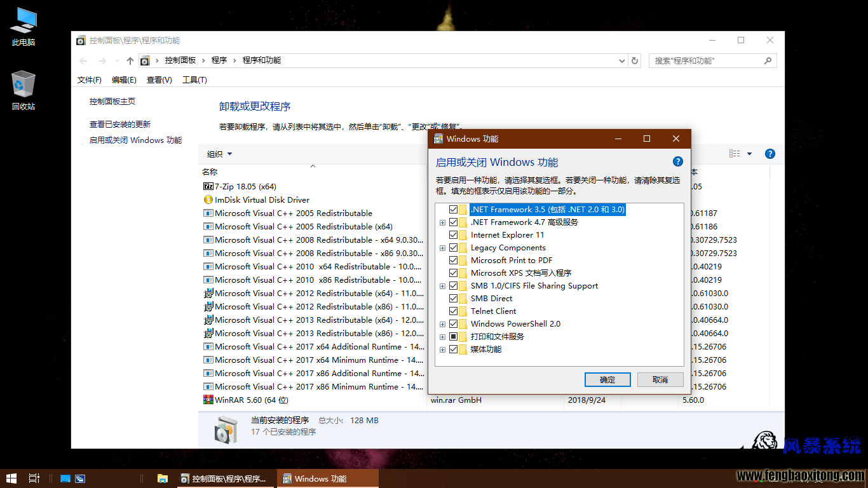Open the 工具(T) menu
868x488 pixels.
click(x=194, y=80)
